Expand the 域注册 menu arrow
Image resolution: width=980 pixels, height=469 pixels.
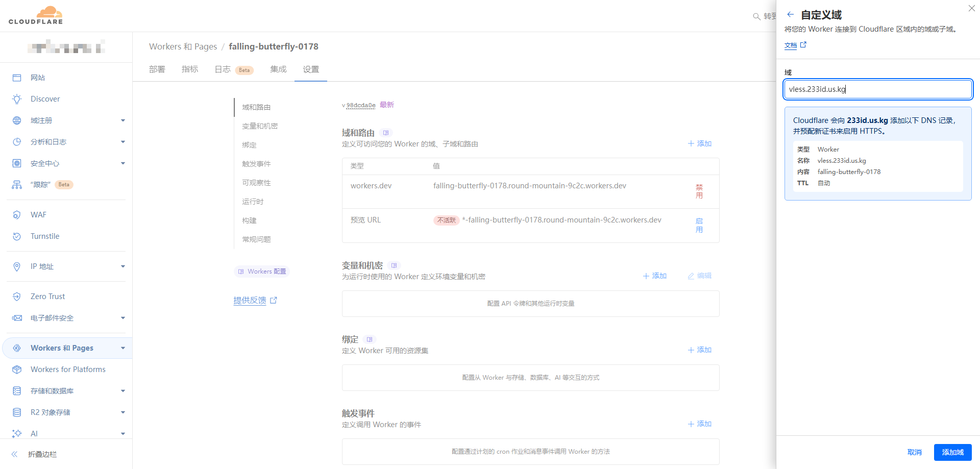[123, 120]
